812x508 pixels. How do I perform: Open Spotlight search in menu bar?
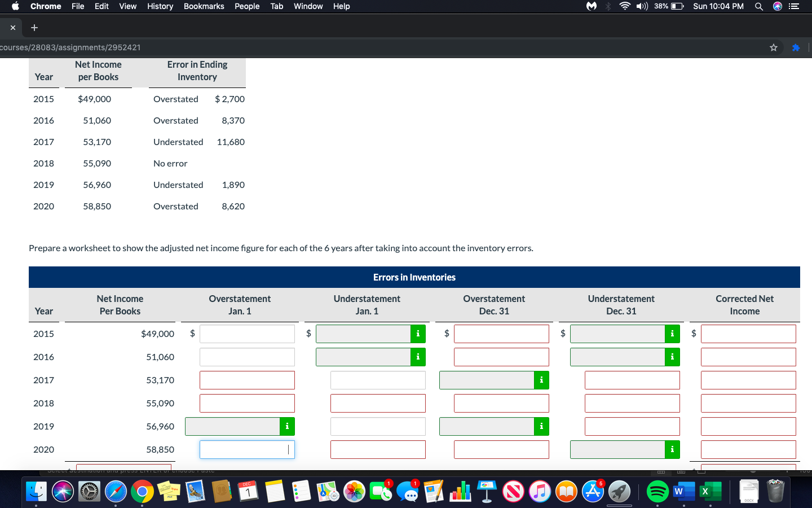tap(759, 6)
